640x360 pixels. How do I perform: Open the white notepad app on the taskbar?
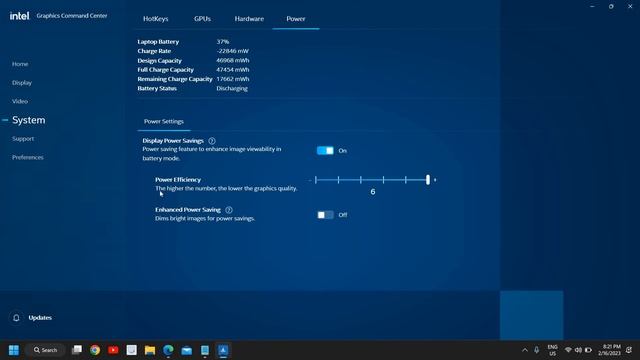click(x=131, y=350)
